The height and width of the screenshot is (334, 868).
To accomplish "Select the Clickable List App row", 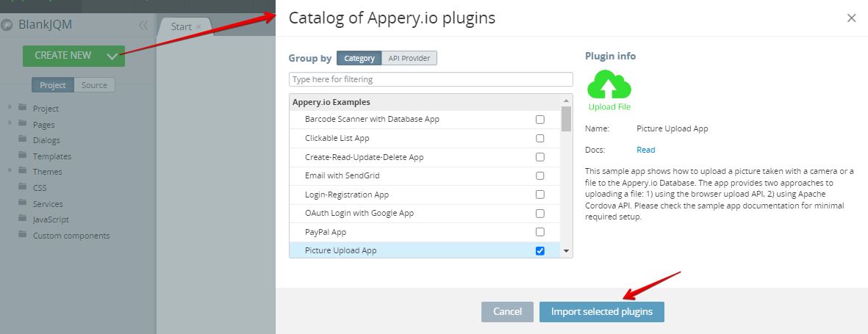I will (x=425, y=138).
